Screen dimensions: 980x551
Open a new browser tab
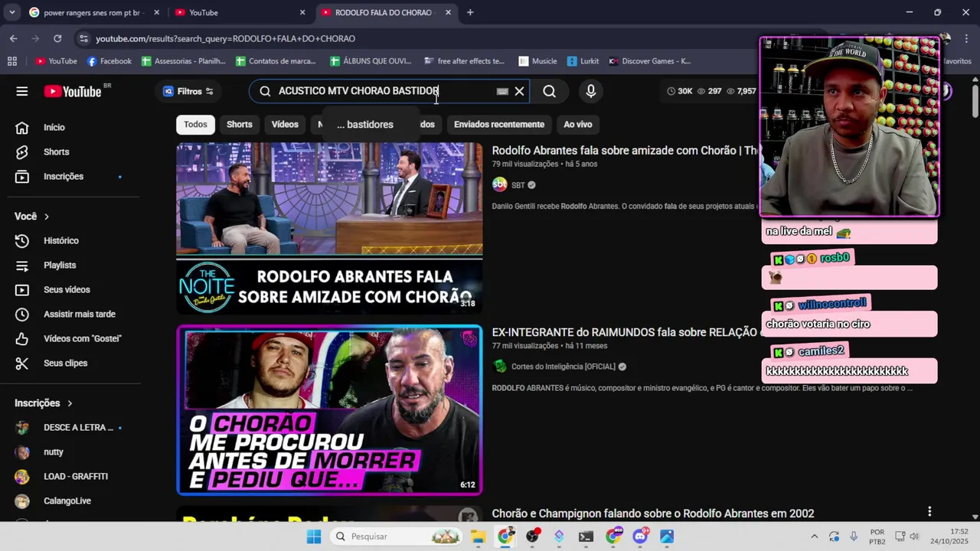pyautogui.click(x=470, y=12)
